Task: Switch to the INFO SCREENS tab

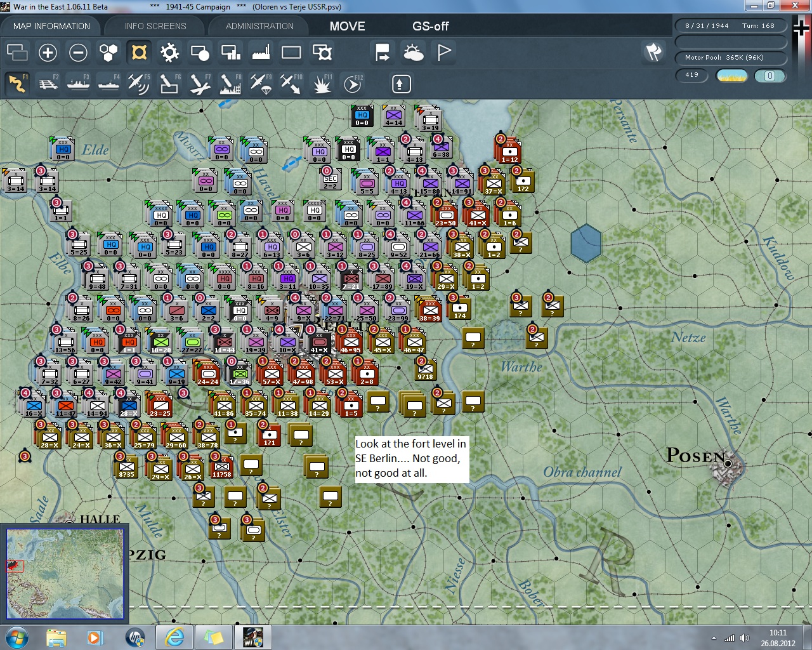Action: [x=155, y=26]
